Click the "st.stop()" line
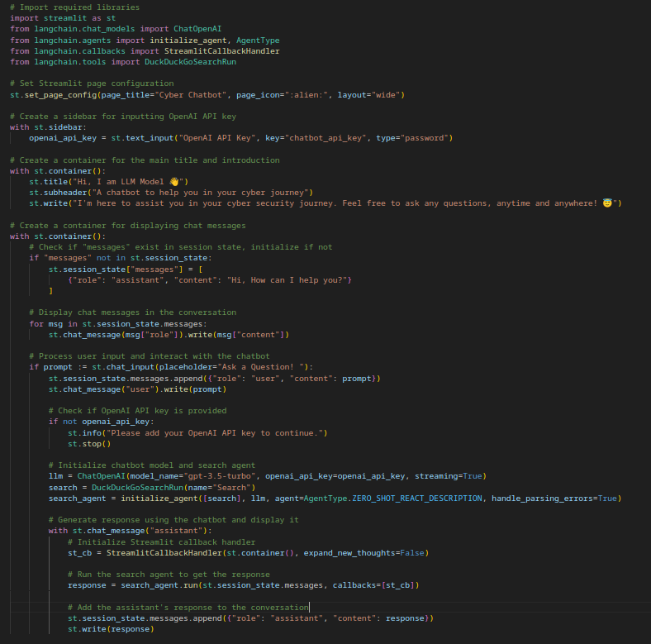 (89, 444)
